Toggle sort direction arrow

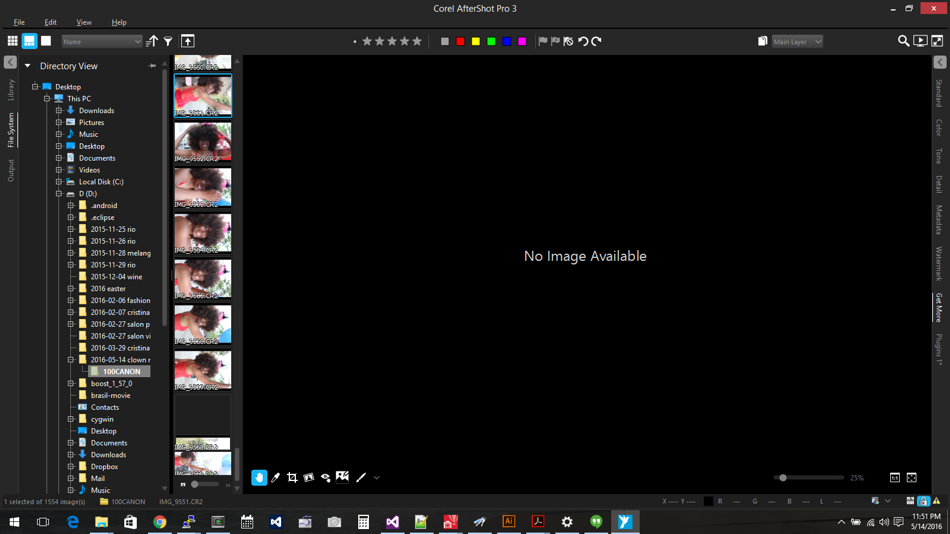pyautogui.click(x=152, y=41)
